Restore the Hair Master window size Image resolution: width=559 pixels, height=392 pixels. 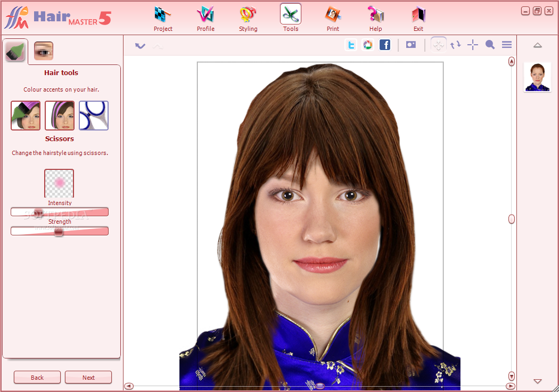[x=537, y=11]
